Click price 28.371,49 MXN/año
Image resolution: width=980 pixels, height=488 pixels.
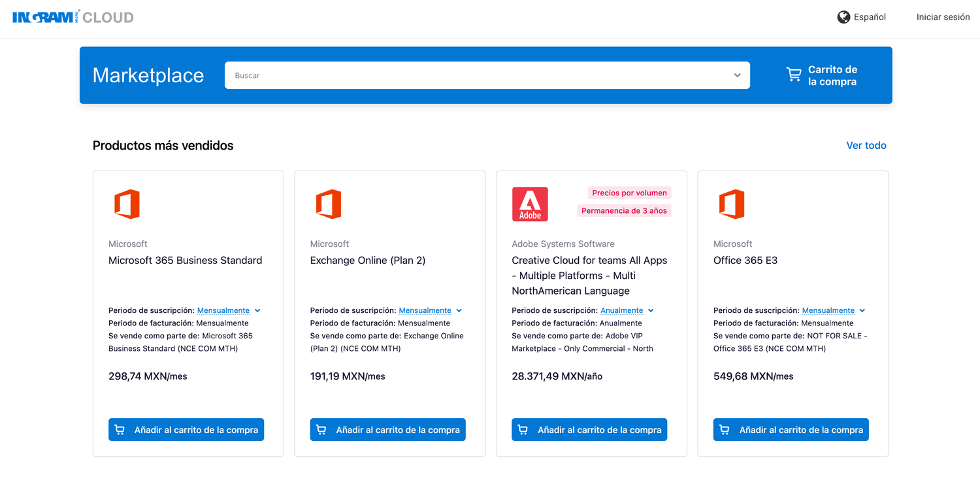click(x=557, y=376)
